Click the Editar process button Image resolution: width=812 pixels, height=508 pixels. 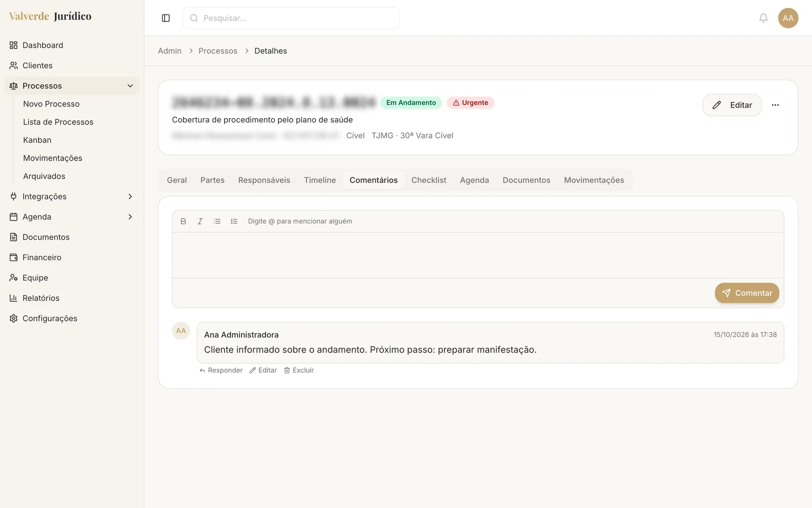pyautogui.click(x=732, y=105)
